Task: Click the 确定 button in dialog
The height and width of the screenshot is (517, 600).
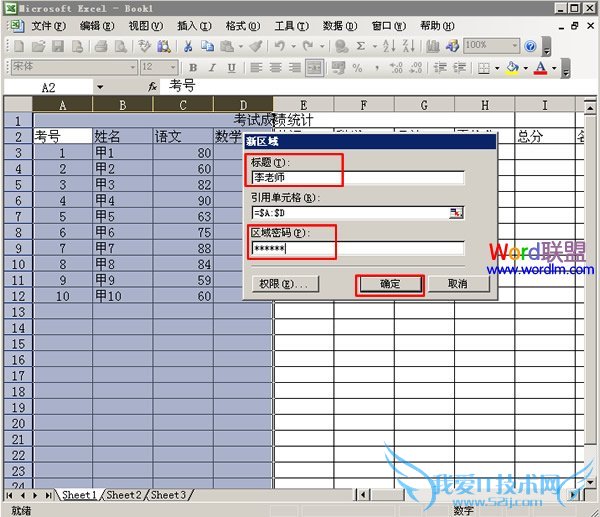Action: point(390,284)
